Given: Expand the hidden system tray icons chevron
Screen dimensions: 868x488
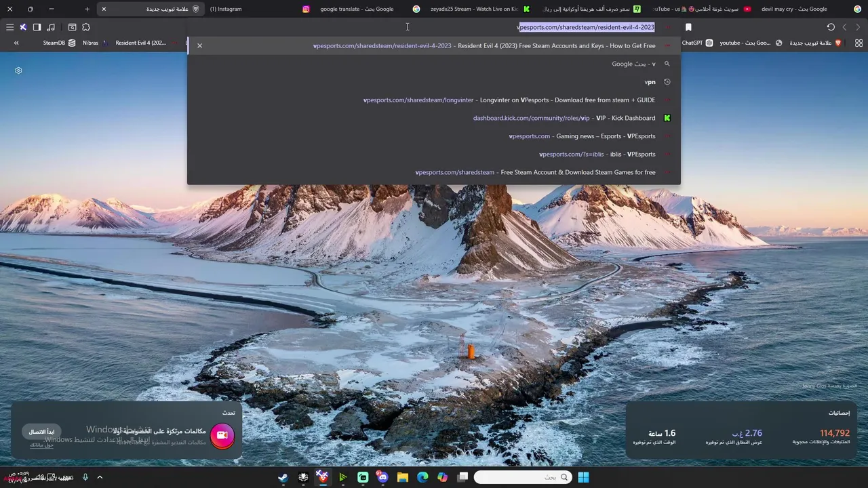Looking at the screenshot, I should 100,477.
